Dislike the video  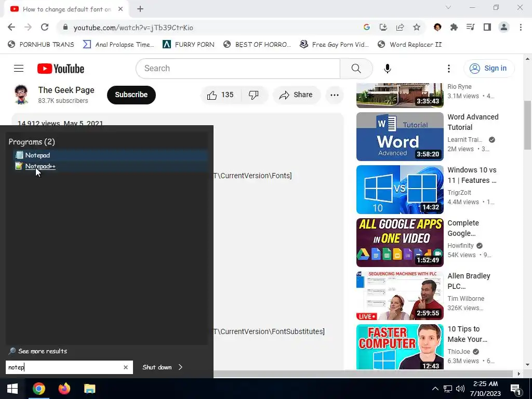click(x=254, y=95)
